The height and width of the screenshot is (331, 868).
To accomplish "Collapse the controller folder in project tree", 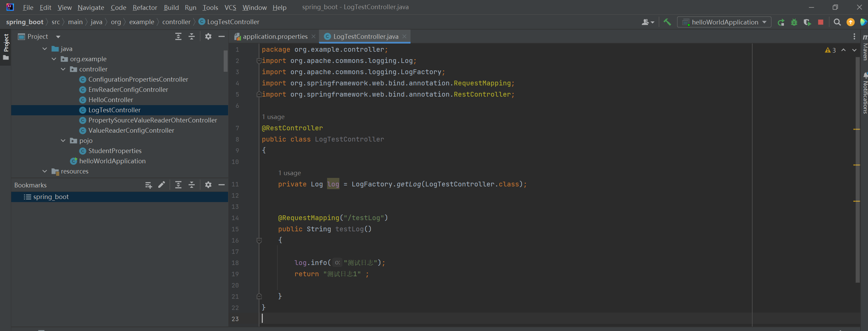I will 63,69.
